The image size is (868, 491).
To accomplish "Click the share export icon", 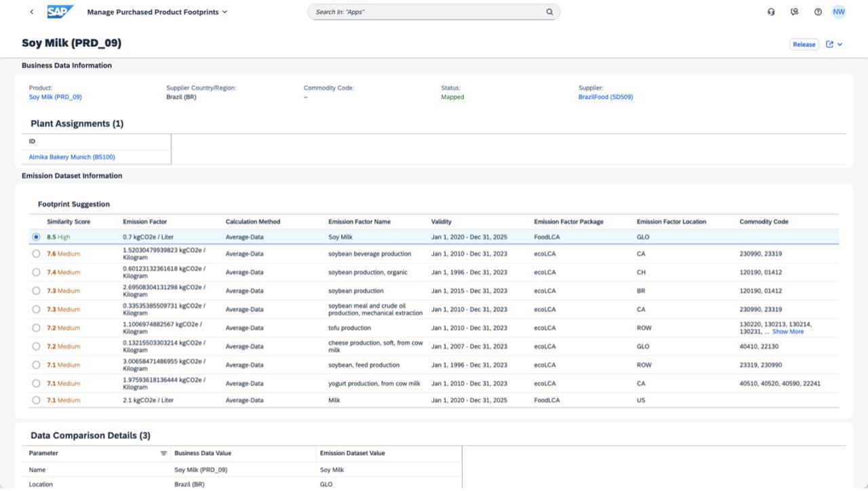I will coord(829,44).
